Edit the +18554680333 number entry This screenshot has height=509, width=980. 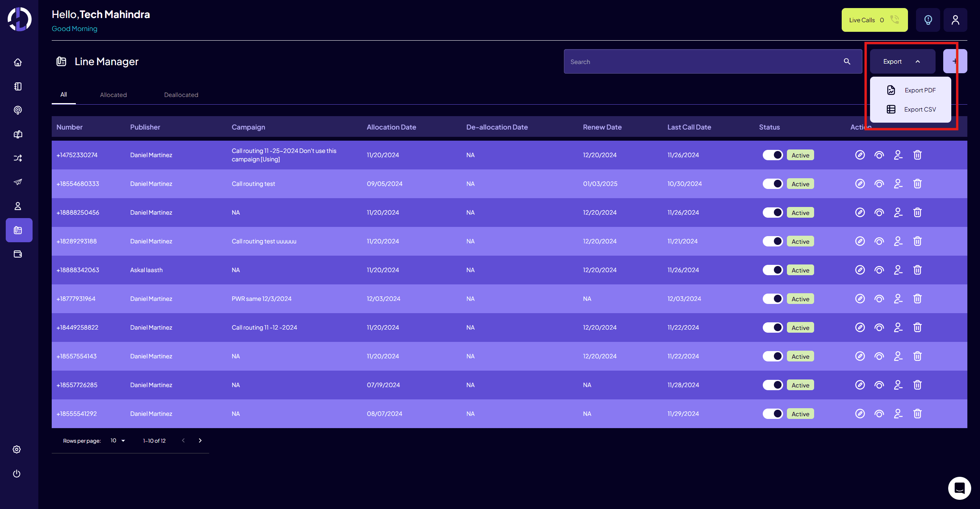pos(860,184)
